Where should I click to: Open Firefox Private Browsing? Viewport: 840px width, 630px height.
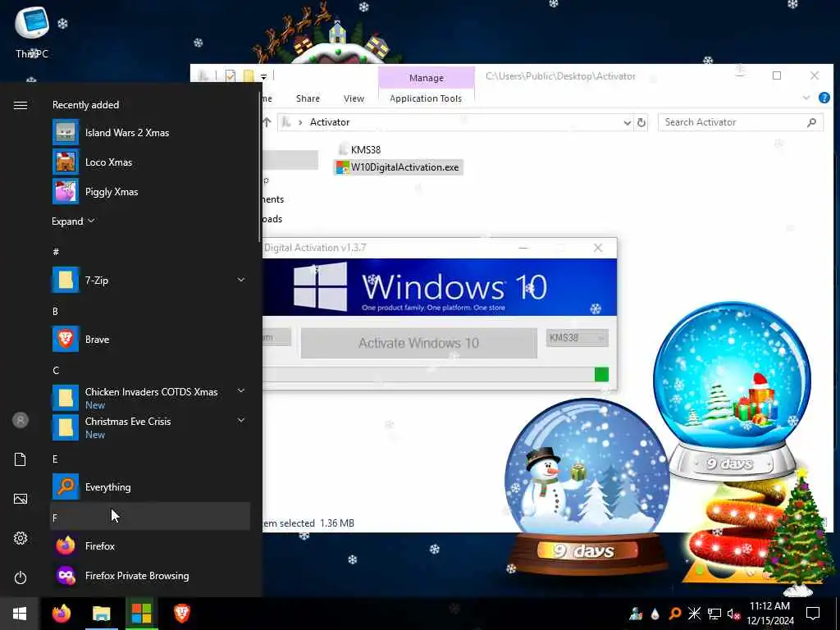(x=150, y=575)
